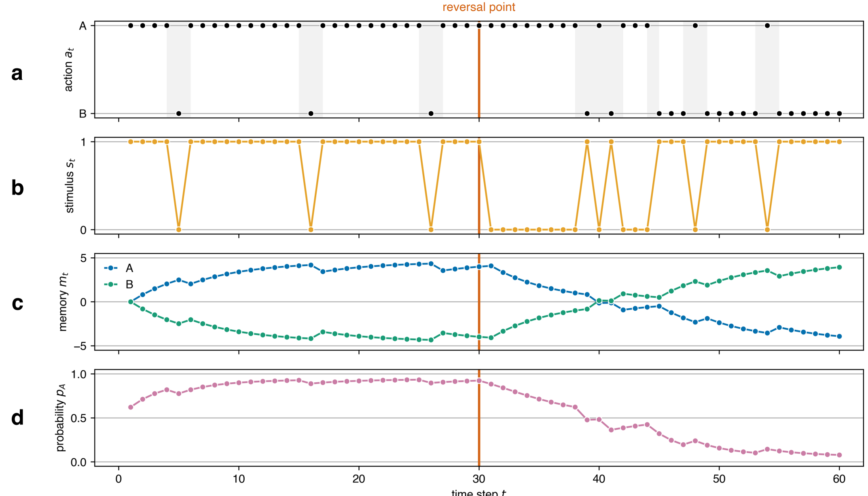Screen dimensions: 868x496
Task: Click the 'probability p_A' y-axis label
Action: point(61,418)
